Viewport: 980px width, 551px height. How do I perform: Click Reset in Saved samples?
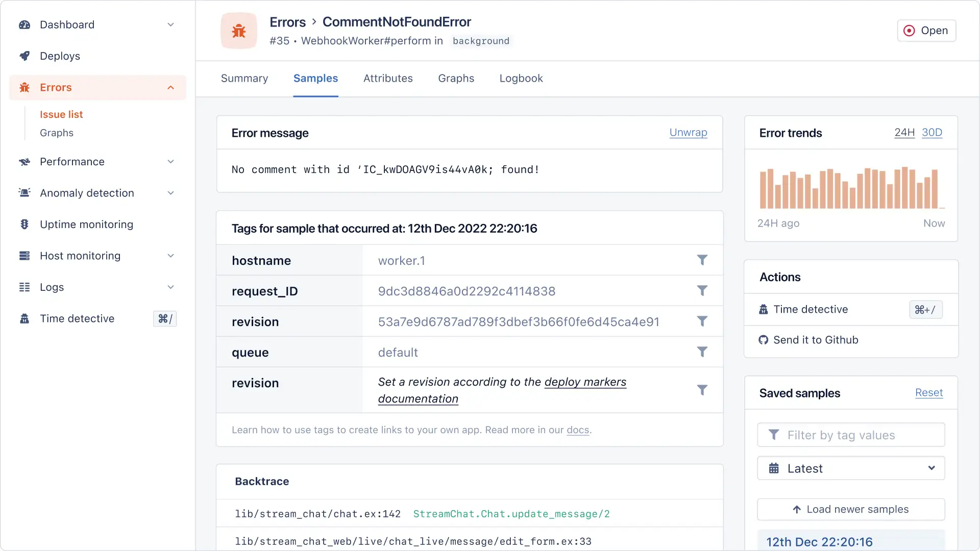929,393
